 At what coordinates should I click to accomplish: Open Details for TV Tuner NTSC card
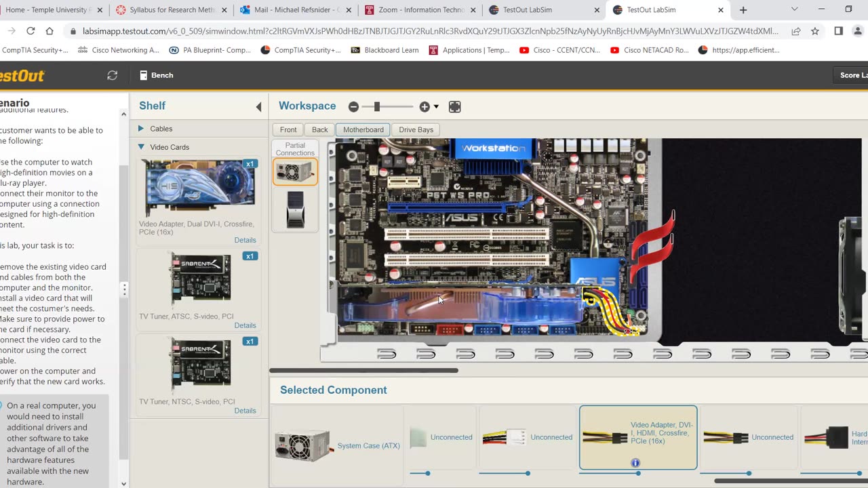(245, 411)
